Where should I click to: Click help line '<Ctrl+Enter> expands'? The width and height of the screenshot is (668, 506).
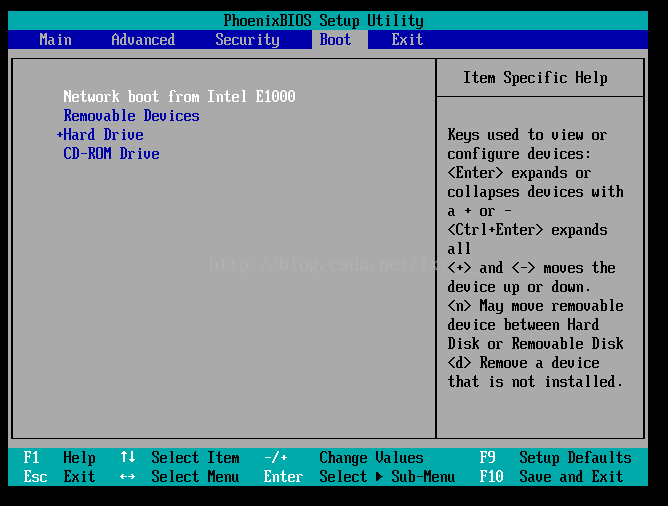coord(527,230)
